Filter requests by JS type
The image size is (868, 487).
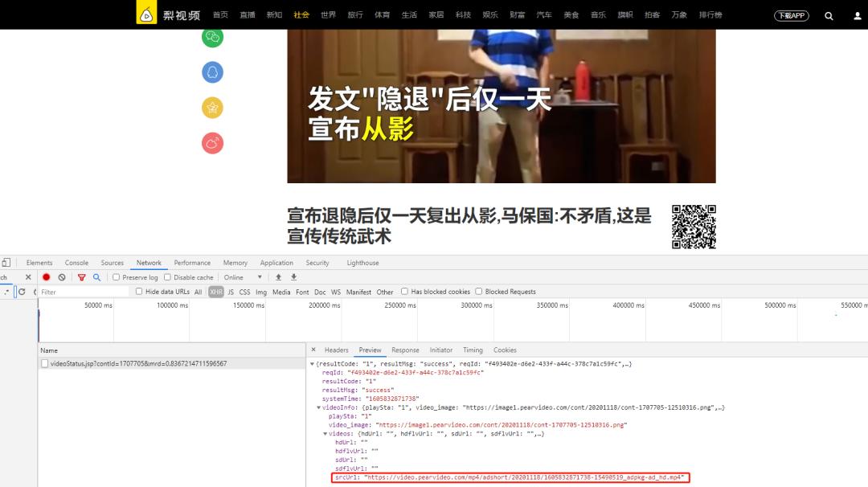(231, 293)
